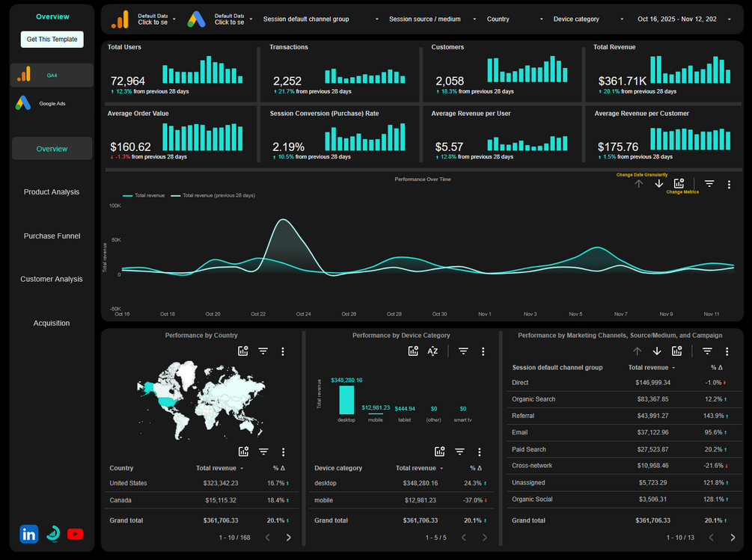Image resolution: width=752 pixels, height=560 pixels.
Task: Open the Purchase Funnel page
Action: pos(52,236)
